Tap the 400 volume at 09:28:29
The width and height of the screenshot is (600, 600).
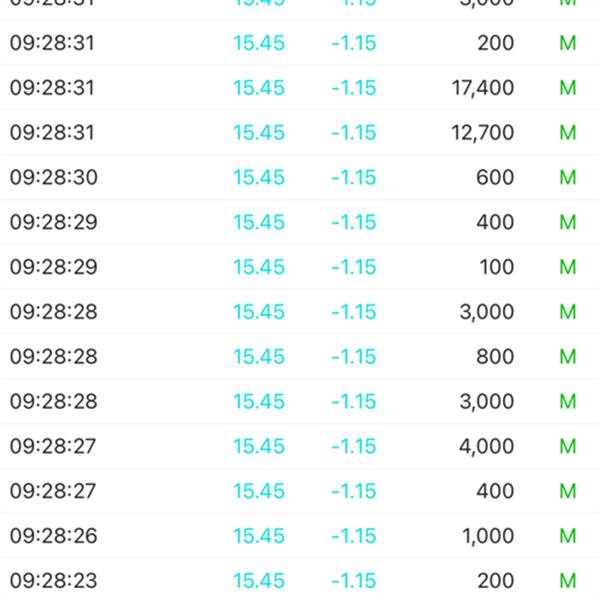[495, 223]
